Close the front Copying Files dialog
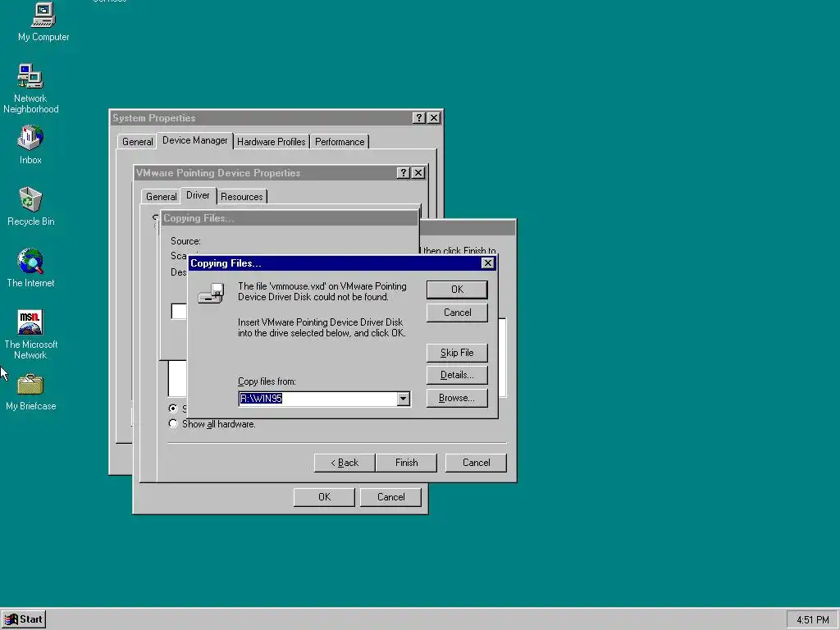840x630 pixels. (487, 263)
